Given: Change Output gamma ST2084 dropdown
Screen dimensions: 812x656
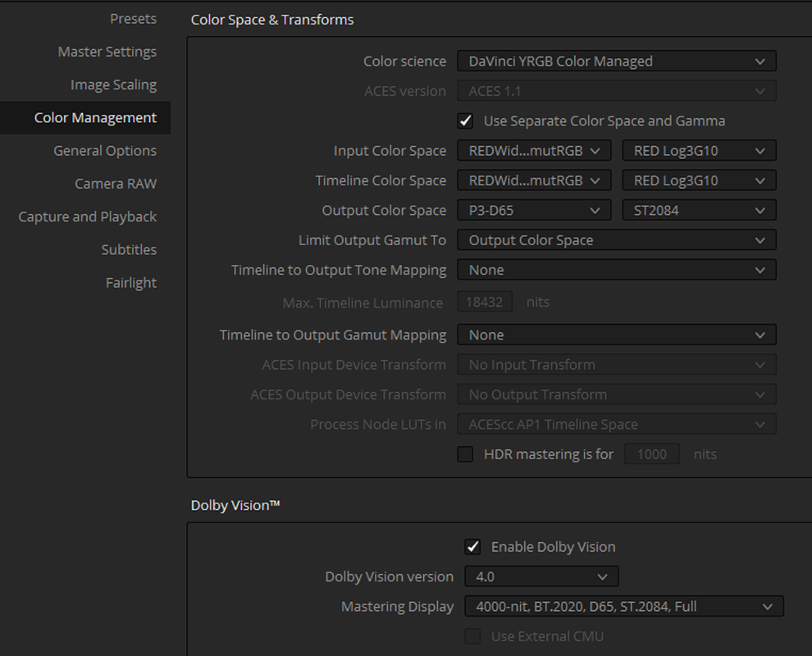Looking at the screenshot, I should (699, 210).
